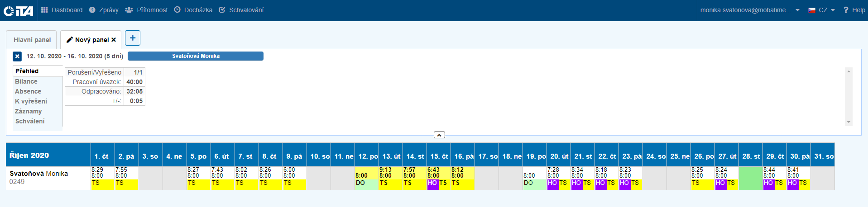Open Zprávy messages info icon
The width and height of the screenshot is (868, 207).
coord(92,10)
